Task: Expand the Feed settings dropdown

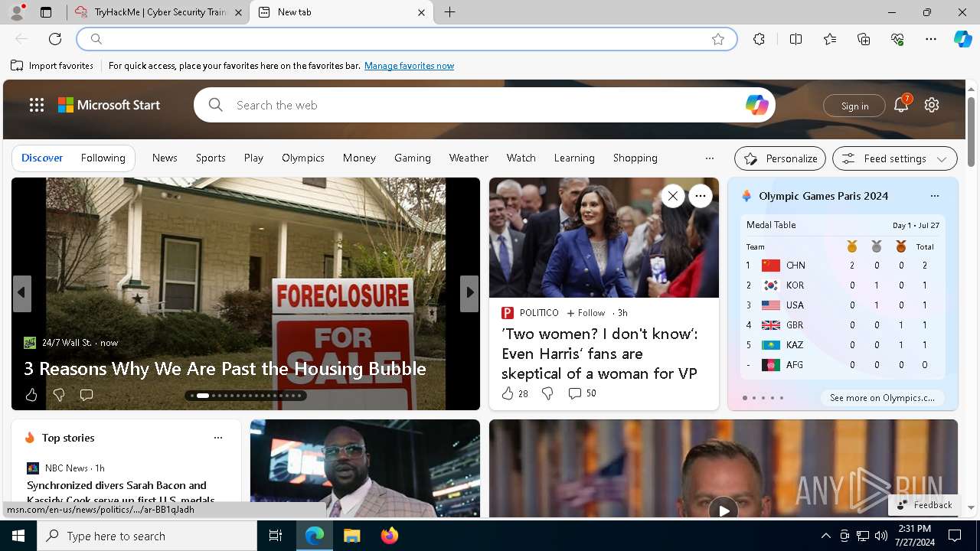Action: tap(895, 158)
